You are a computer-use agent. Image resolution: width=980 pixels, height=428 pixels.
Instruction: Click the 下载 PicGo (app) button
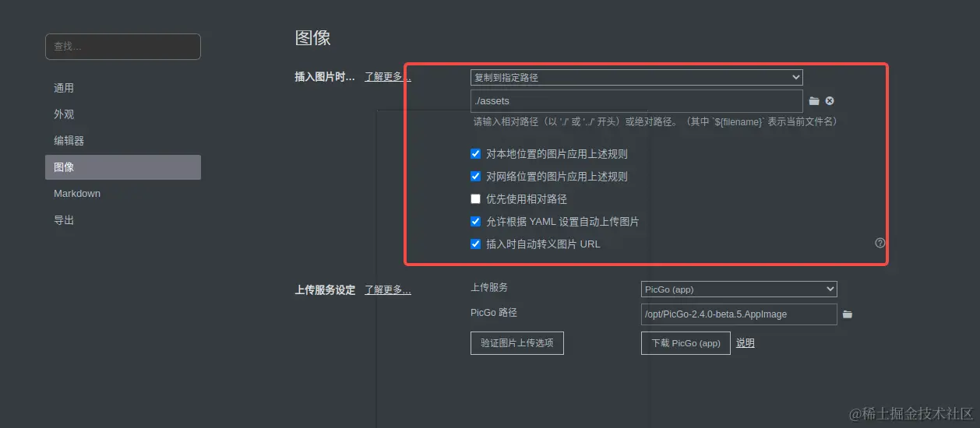pyautogui.click(x=686, y=343)
